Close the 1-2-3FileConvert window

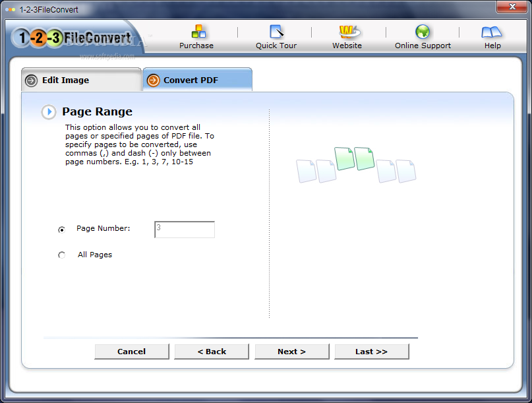click(512, 7)
